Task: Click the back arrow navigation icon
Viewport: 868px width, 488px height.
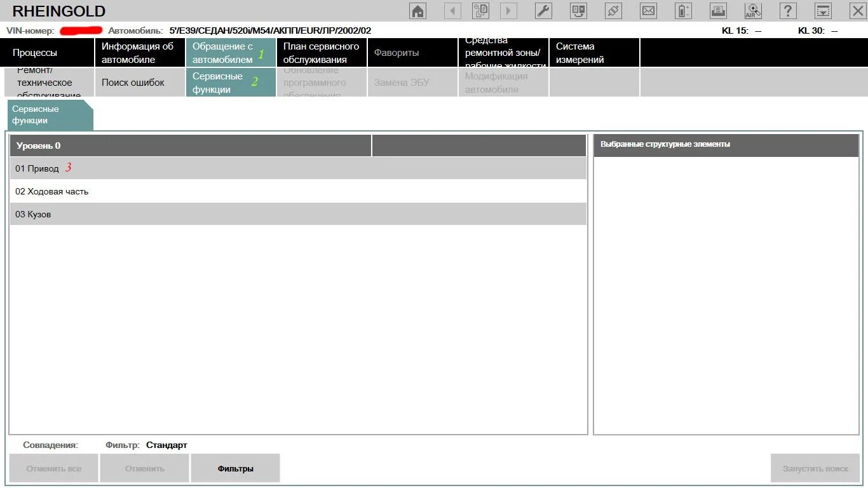Action: tap(452, 11)
